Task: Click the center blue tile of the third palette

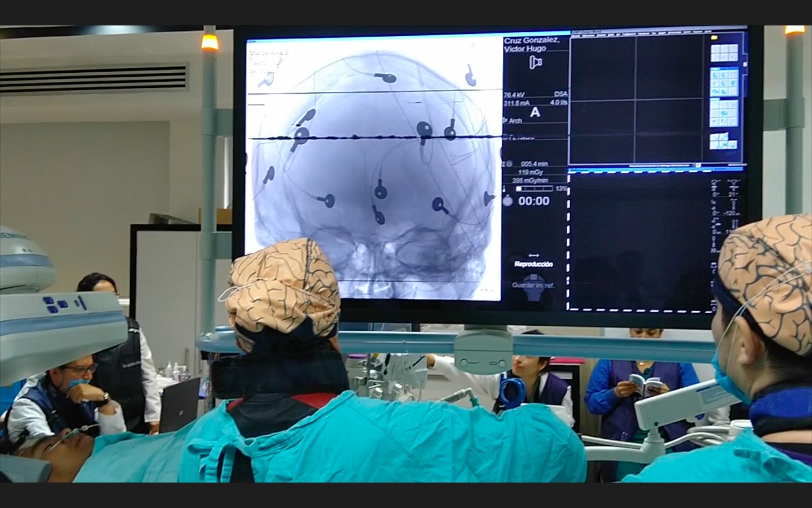Action: tap(724, 113)
